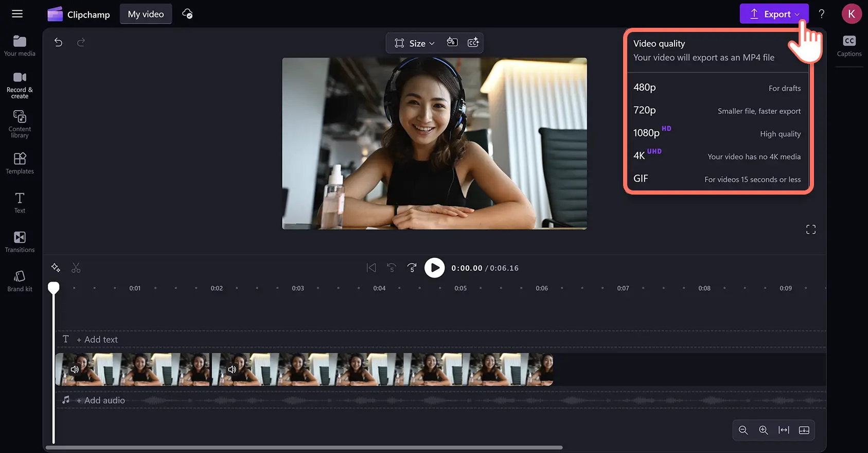The image size is (868, 453).
Task: Click the 0:08 mark on timeline ruler
Action: 704,288
